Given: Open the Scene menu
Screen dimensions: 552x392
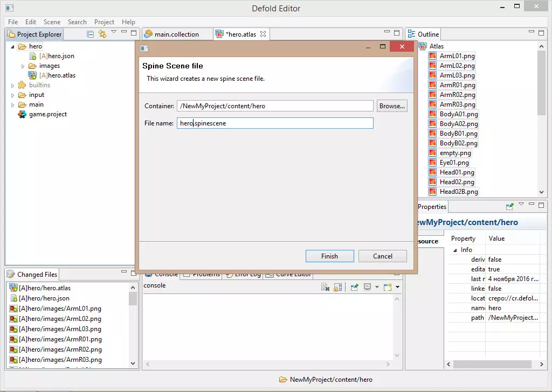Looking at the screenshot, I should coord(52,22).
